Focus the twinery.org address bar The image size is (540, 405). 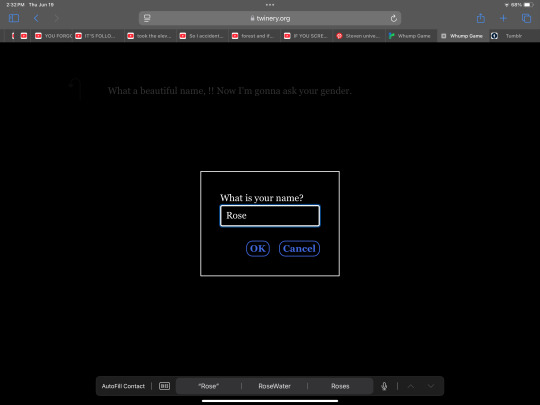point(270,18)
